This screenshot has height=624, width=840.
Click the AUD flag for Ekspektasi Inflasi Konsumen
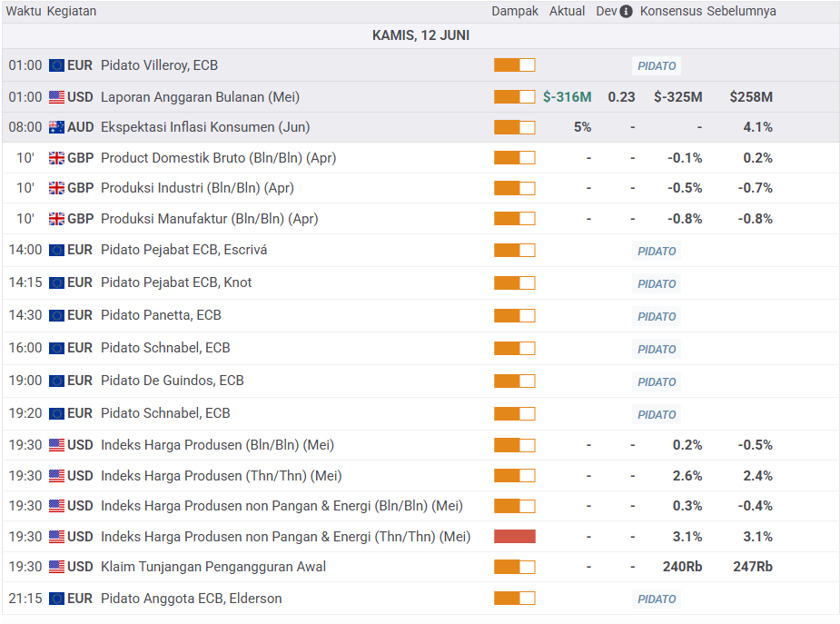(57, 127)
